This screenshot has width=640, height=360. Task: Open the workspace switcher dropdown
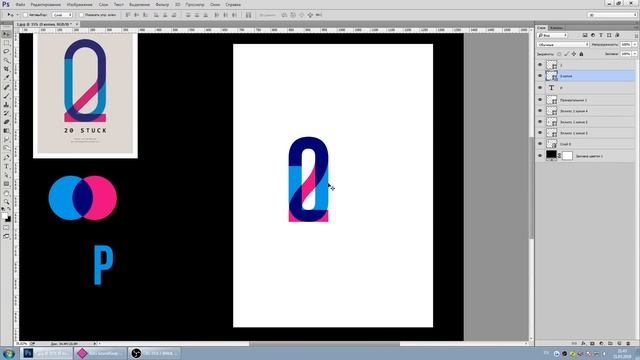tap(612, 15)
